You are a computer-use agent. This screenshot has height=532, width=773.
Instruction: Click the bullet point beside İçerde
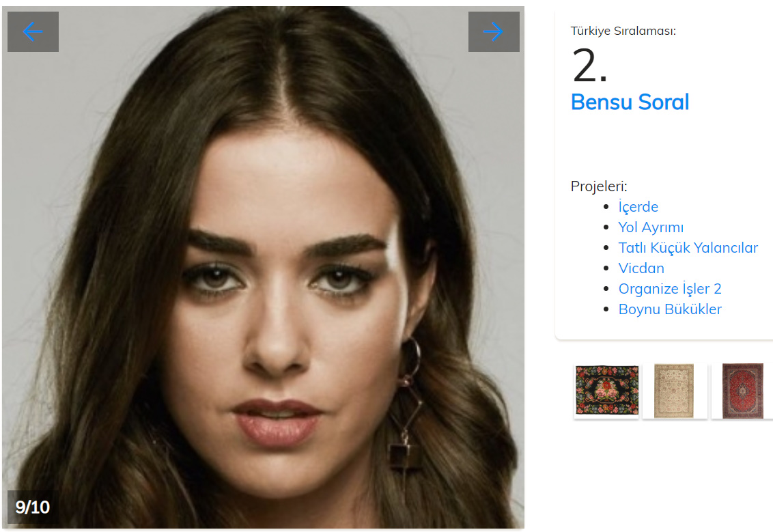coord(606,207)
